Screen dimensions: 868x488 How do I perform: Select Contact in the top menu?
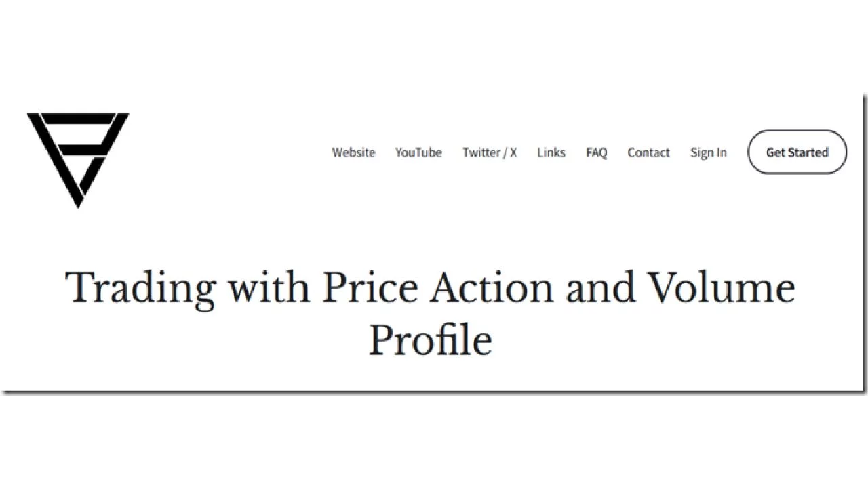pos(648,152)
